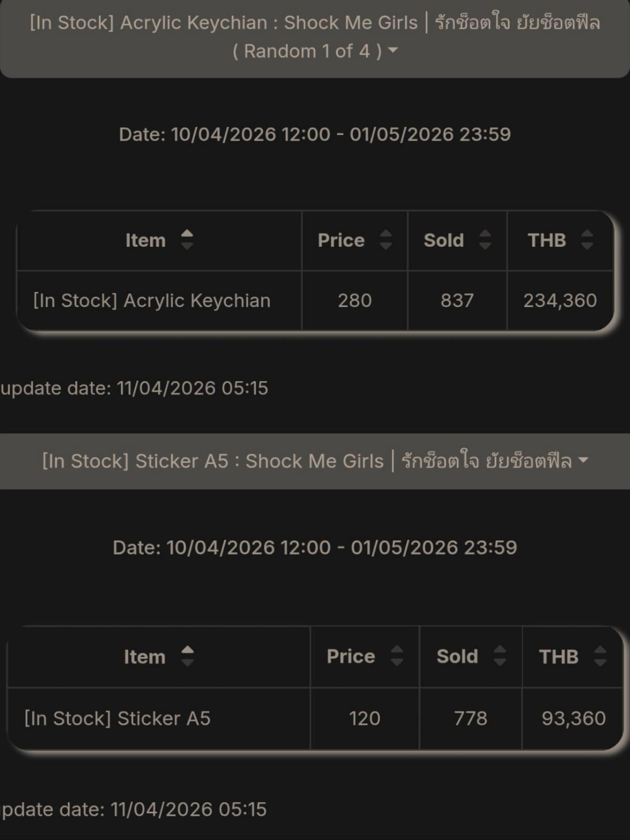Open the Sticker A5 Shock Me Girls dropdown
630x840 pixels.
315,461
